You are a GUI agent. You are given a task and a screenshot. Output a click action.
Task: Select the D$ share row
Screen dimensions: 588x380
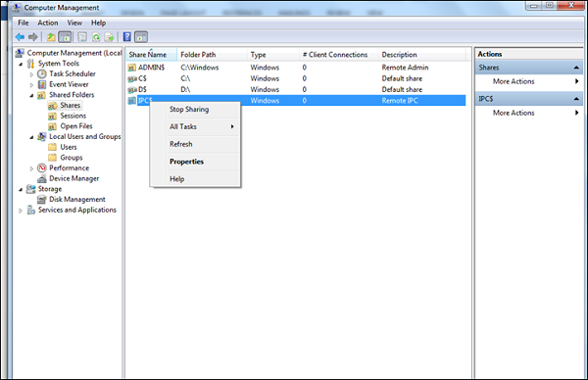(x=296, y=89)
